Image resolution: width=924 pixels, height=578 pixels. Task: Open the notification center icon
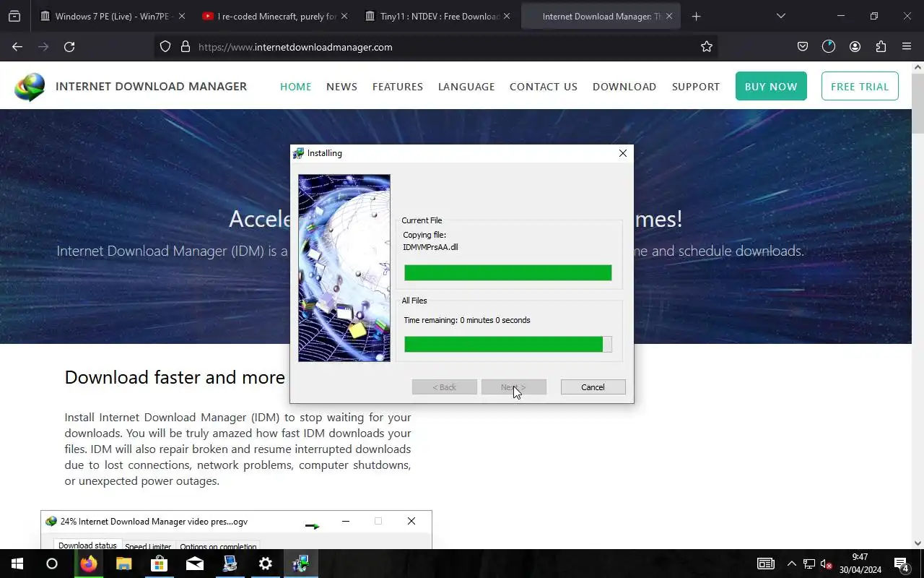pyautogui.click(x=901, y=564)
